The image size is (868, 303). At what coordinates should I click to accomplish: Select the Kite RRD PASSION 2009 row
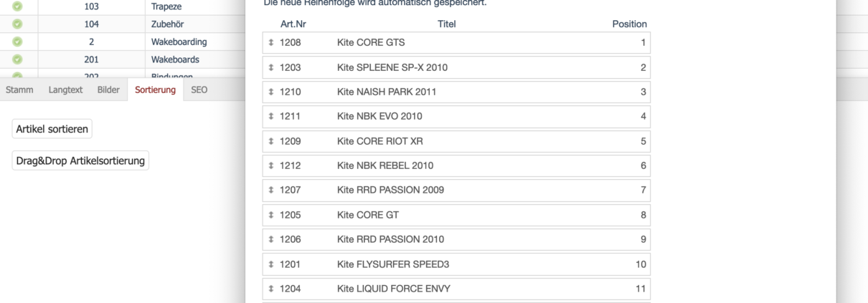456,191
